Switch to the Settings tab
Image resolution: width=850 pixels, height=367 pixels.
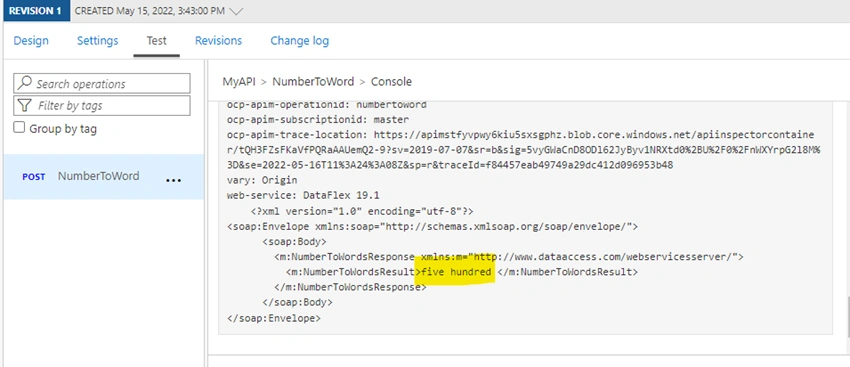(98, 41)
